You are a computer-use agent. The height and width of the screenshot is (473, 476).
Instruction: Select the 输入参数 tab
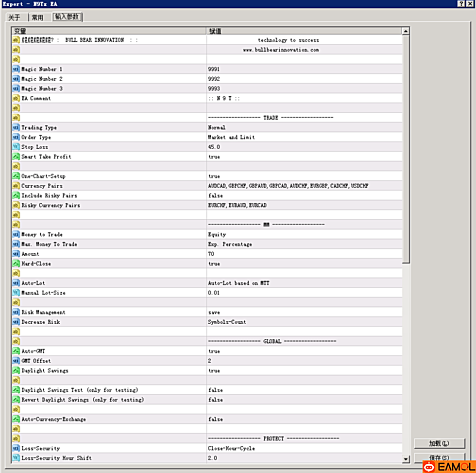click(67, 17)
